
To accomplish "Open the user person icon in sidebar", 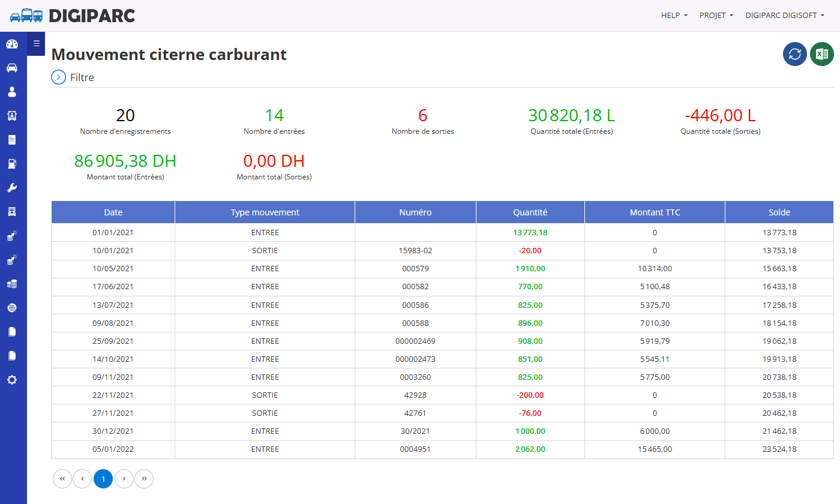I will (x=12, y=92).
